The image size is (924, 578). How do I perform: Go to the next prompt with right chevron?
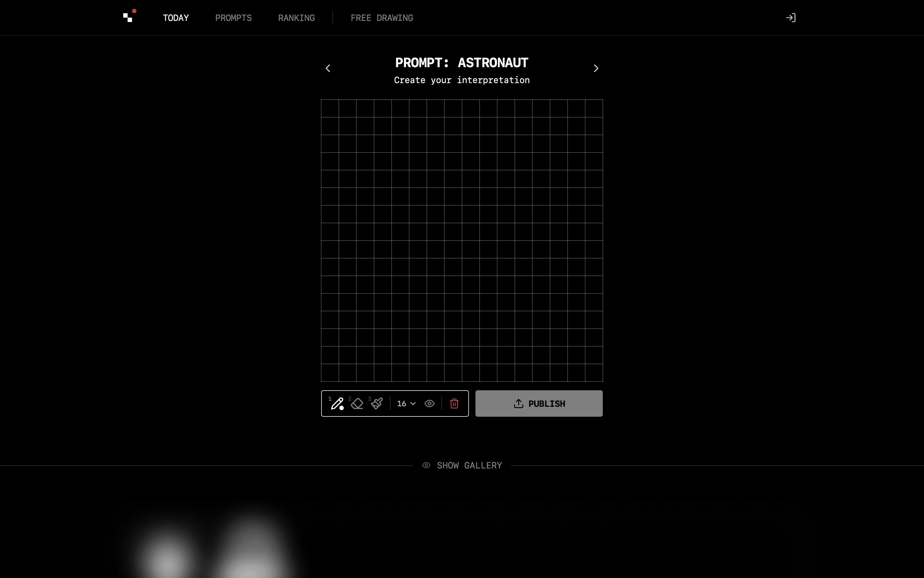click(596, 69)
